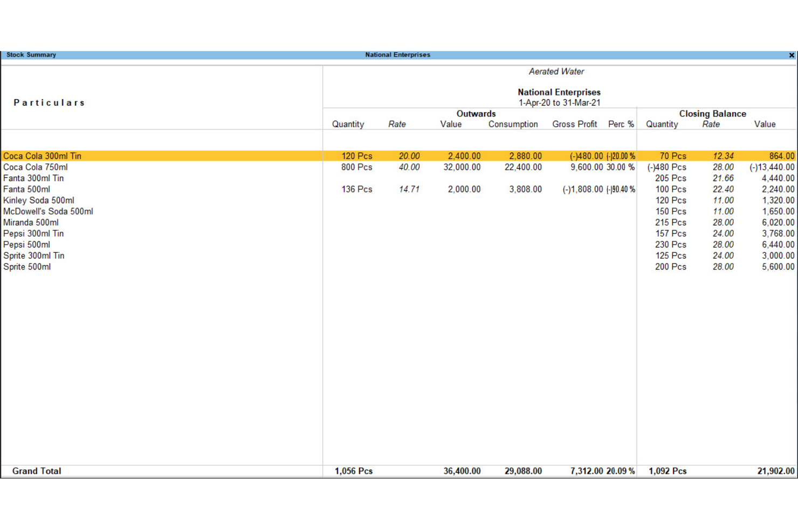Select the Miranda 500ml row
This screenshot has height=532, width=798.
(30, 222)
